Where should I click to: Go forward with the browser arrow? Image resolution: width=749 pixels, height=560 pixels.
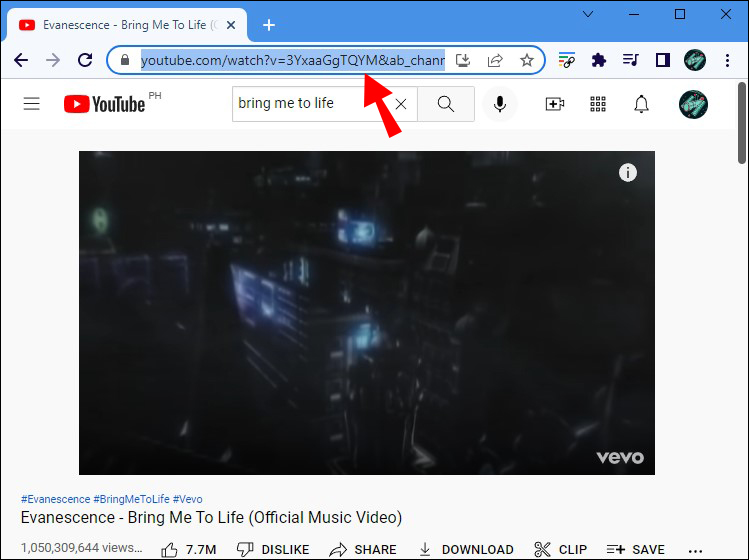pos(53,60)
